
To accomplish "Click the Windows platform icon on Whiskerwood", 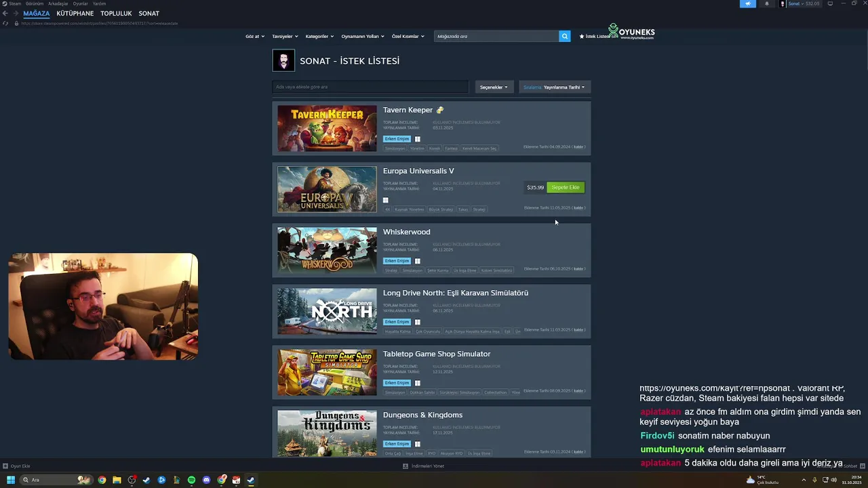I will click(x=417, y=261).
